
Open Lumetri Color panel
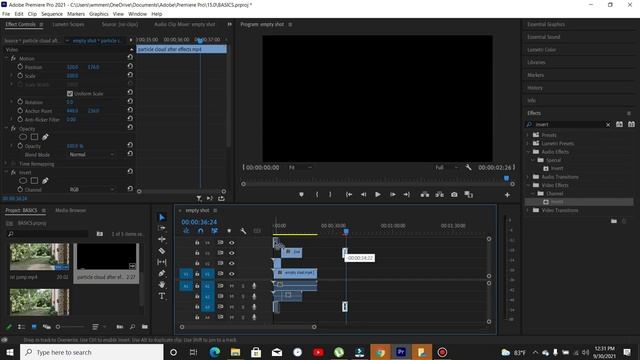click(x=541, y=50)
